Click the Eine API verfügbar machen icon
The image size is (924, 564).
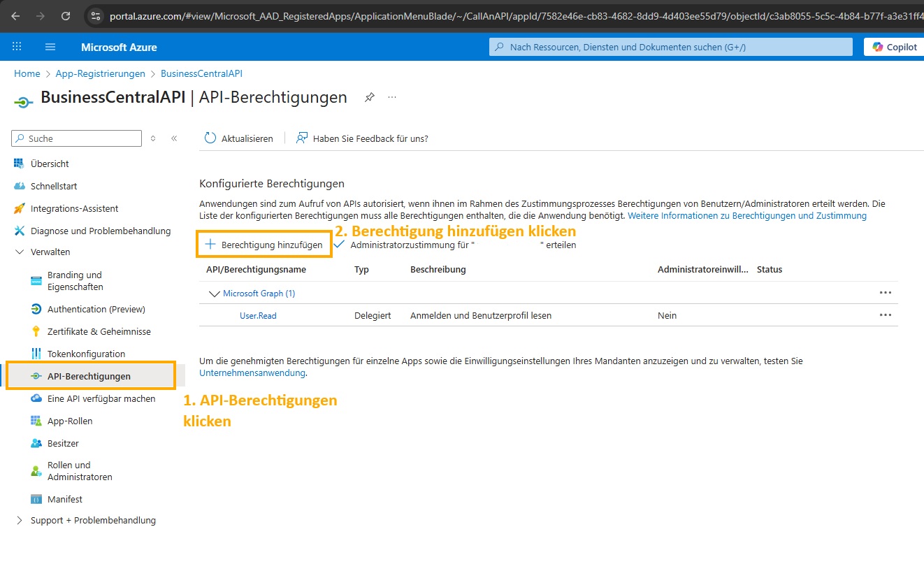(36, 398)
